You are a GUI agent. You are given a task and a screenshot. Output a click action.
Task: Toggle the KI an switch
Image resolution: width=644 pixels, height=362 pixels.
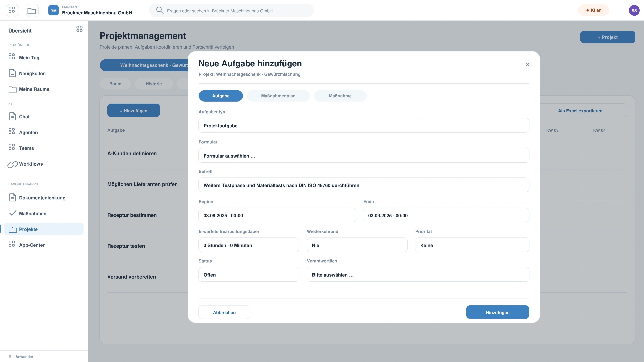[x=594, y=10]
